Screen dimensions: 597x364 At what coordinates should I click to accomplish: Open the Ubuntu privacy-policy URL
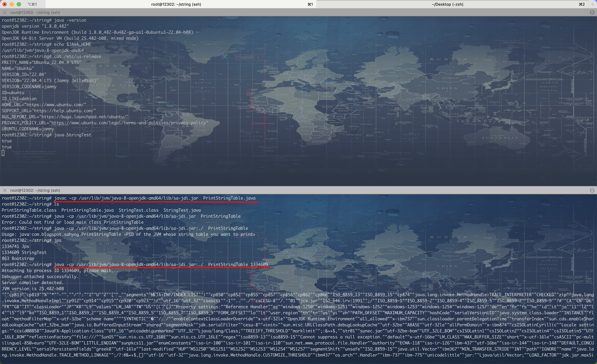point(128,123)
